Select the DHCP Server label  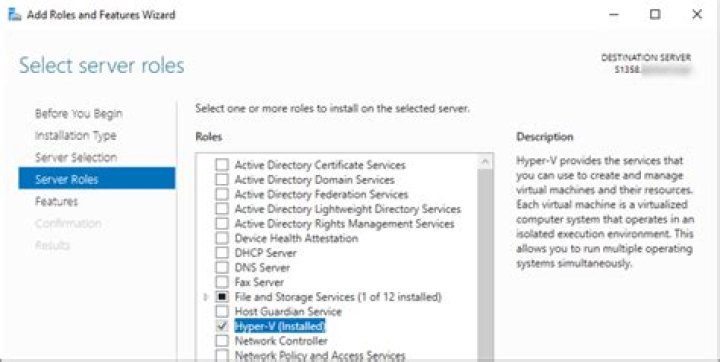pyautogui.click(x=265, y=253)
